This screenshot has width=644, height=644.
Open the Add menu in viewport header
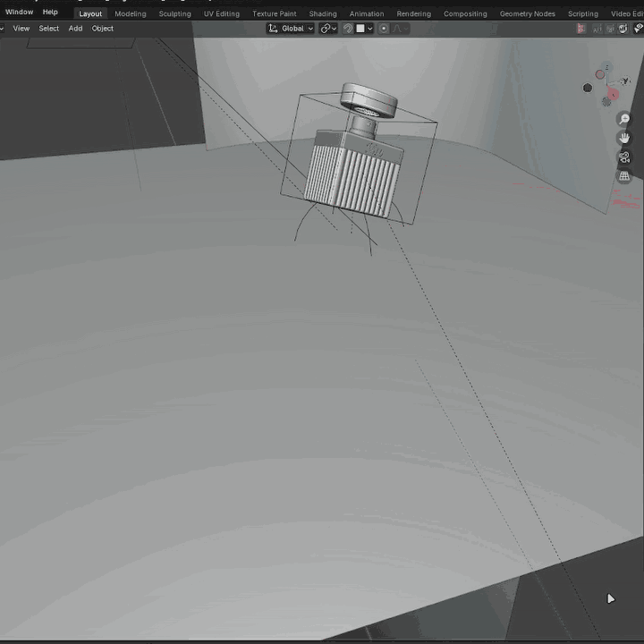click(x=75, y=29)
